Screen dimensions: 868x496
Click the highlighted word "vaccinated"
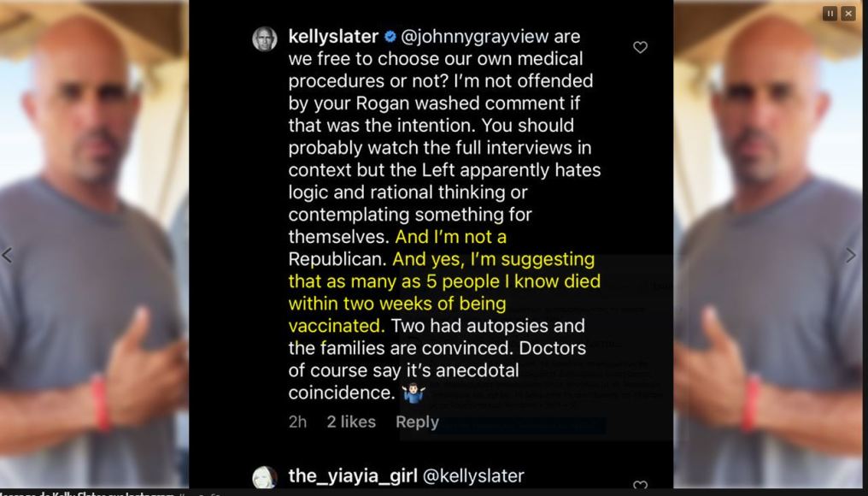[336, 326]
